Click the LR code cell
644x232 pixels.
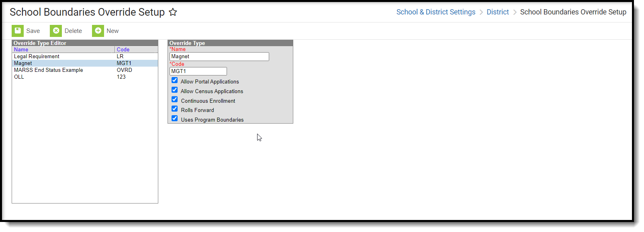(x=120, y=57)
